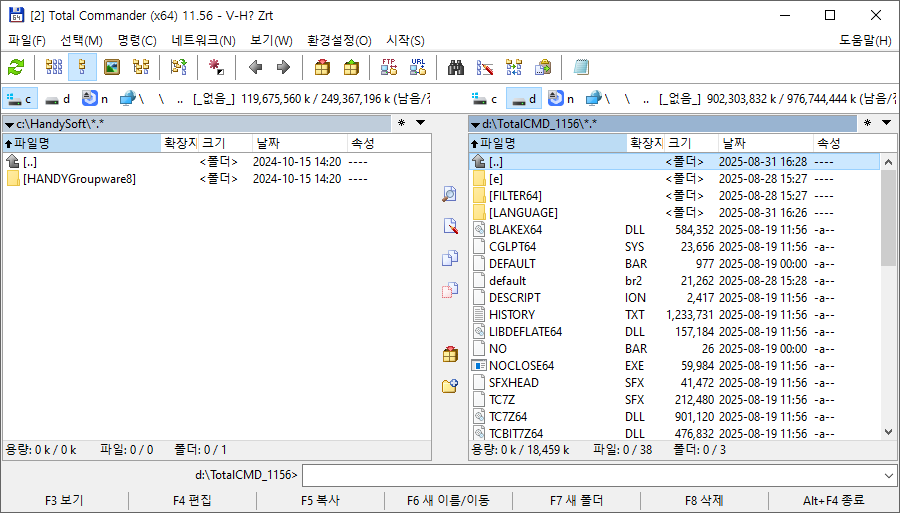Click the F6 새 이름/이동 button
Viewport: 900px width, 513px height.
448,500
